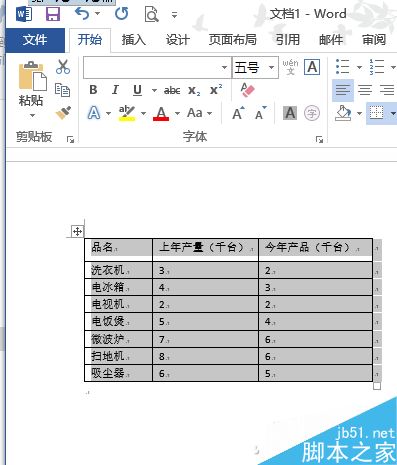Click the enclosed character 字 icon
Image resolution: width=397 pixels, height=465 pixels.
point(312,113)
